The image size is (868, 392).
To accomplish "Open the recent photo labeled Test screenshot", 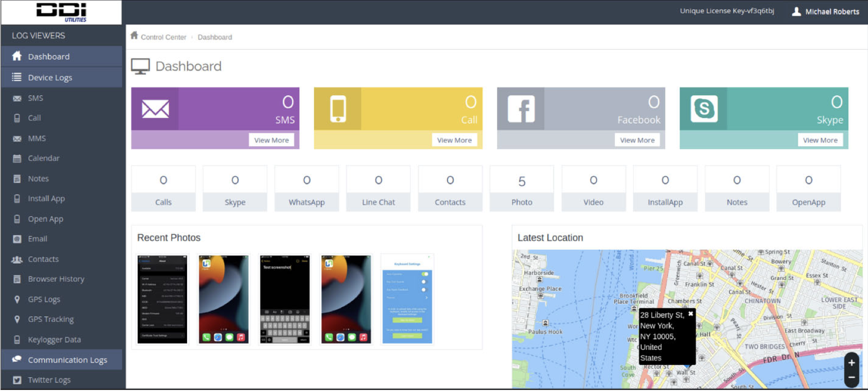I will pyautogui.click(x=285, y=300).
